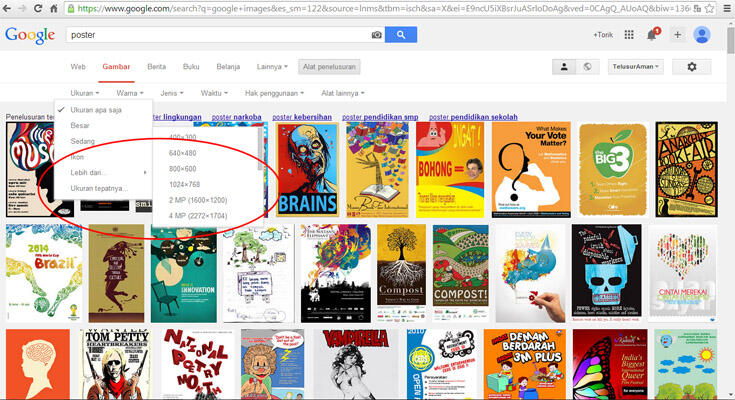Expand the Lainnya more menu
This screenshot has height=400, width=735.
click(272, 67)
